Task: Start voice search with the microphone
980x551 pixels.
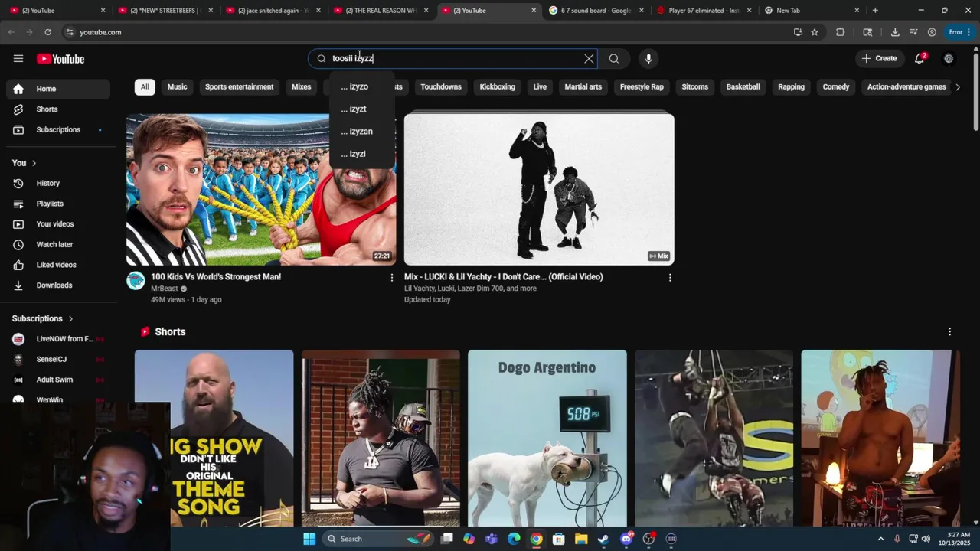Action: 648,59
